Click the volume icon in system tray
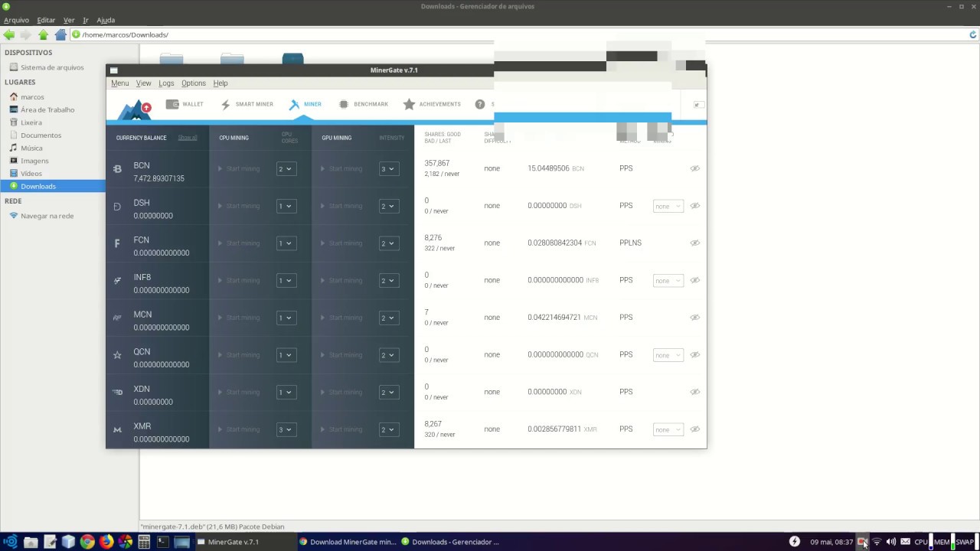The image size is (980, 551). 890,542
